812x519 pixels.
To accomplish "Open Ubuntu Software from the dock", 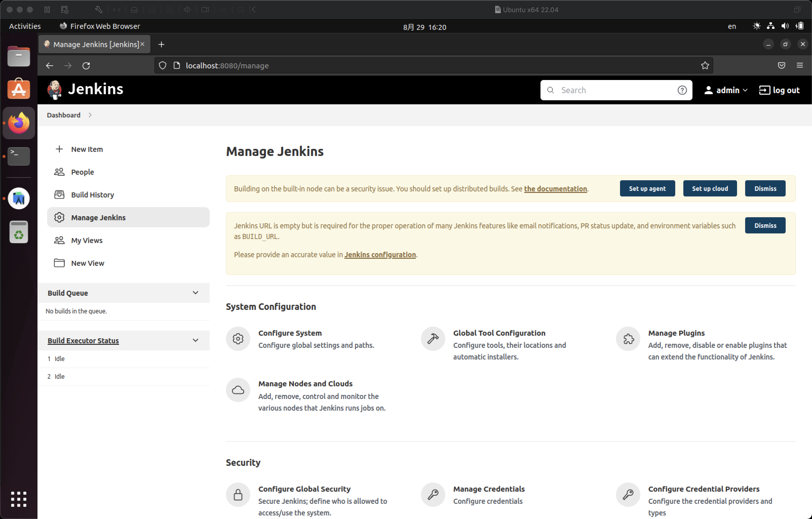I will coord(18,89).
